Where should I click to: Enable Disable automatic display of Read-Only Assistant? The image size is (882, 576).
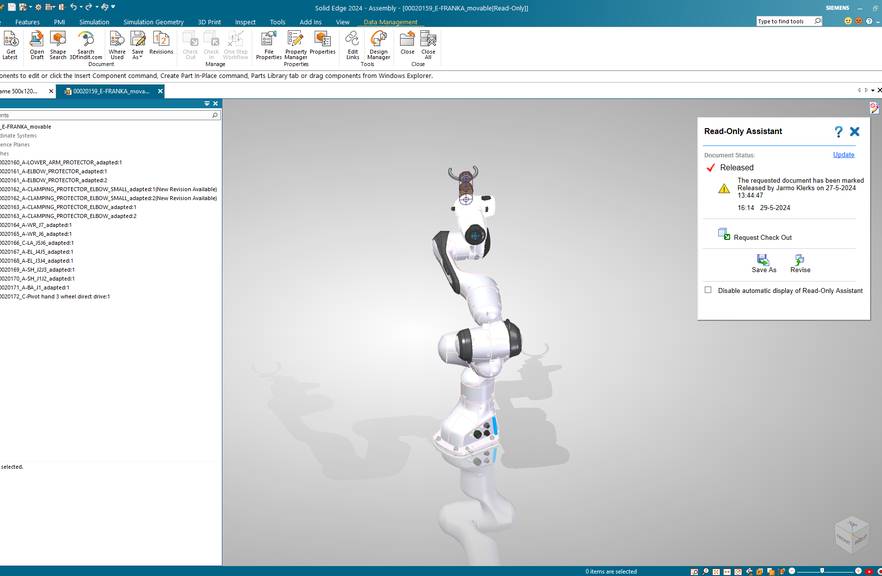tap(706, 290)
